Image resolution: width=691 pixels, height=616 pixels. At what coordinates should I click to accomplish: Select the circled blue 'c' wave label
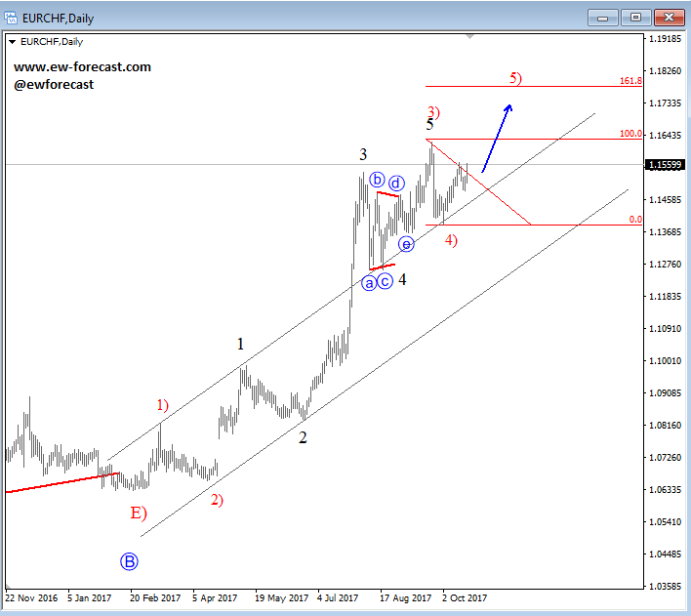(x=386, y=282)
